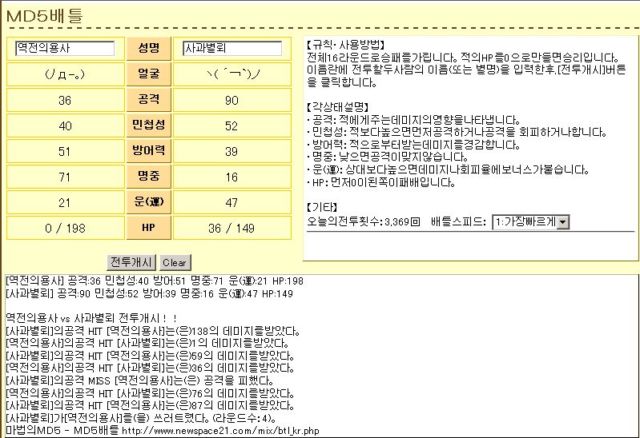
Task: Click the log line with 138 damage
Action: point(153,331)
